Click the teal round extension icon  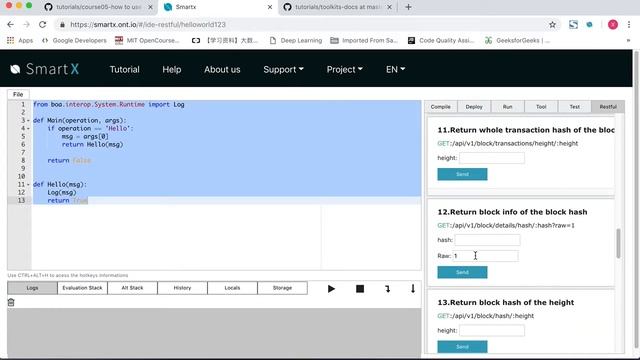(x=589, y=24)
